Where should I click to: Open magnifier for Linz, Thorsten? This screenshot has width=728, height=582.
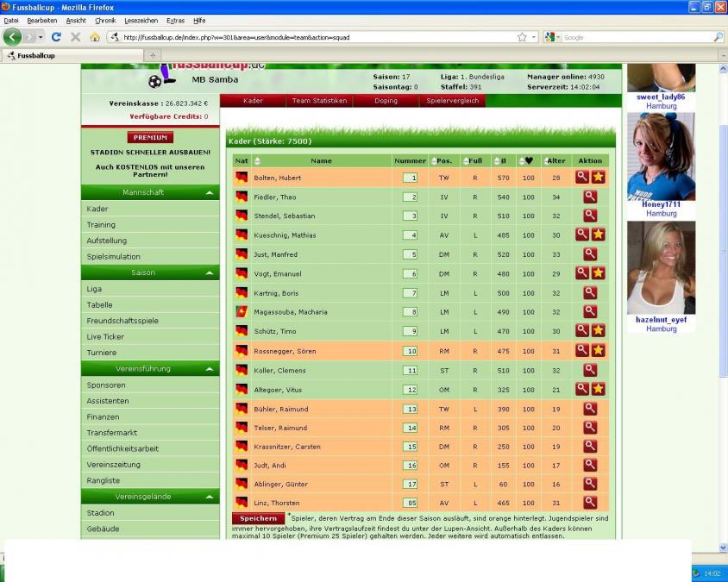point(590,502)
